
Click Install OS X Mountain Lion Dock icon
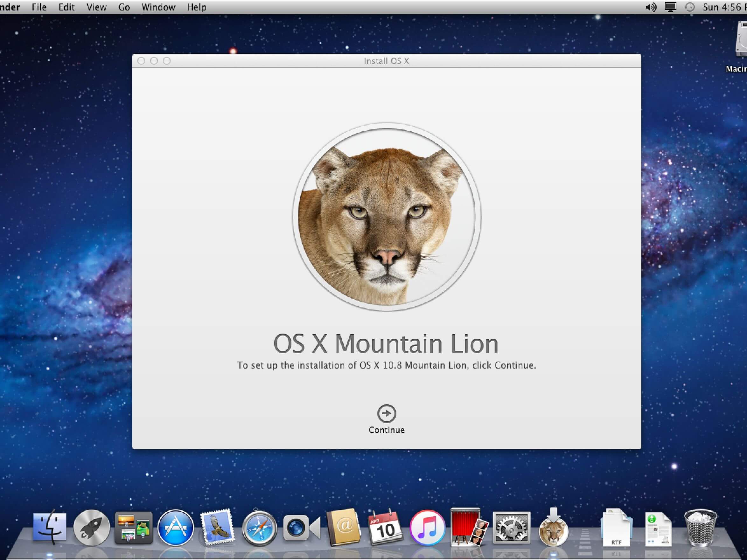553,527
